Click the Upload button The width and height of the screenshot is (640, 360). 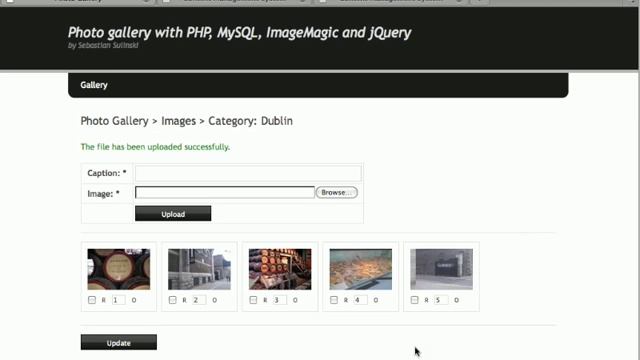[173, 214]
